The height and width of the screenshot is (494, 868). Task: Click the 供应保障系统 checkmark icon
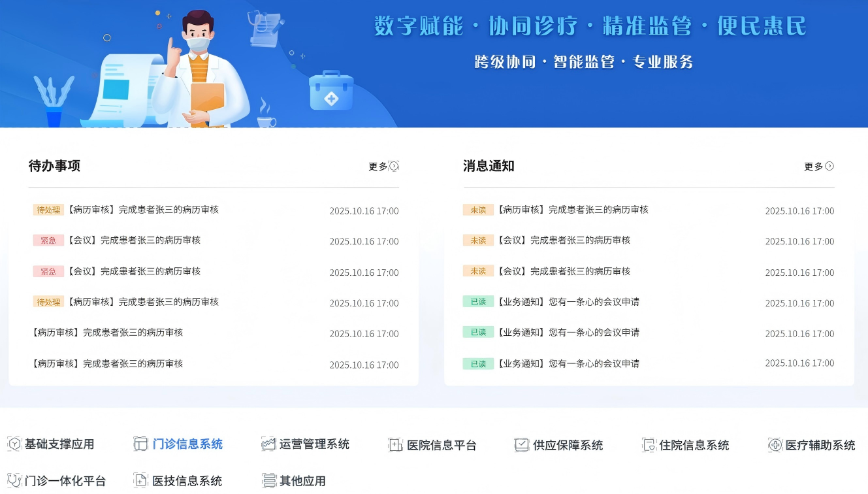[x=521, y=445]
